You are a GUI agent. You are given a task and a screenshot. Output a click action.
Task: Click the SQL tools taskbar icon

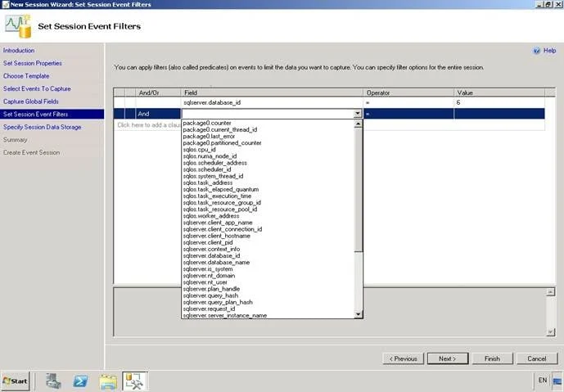[x=134, y=381]
